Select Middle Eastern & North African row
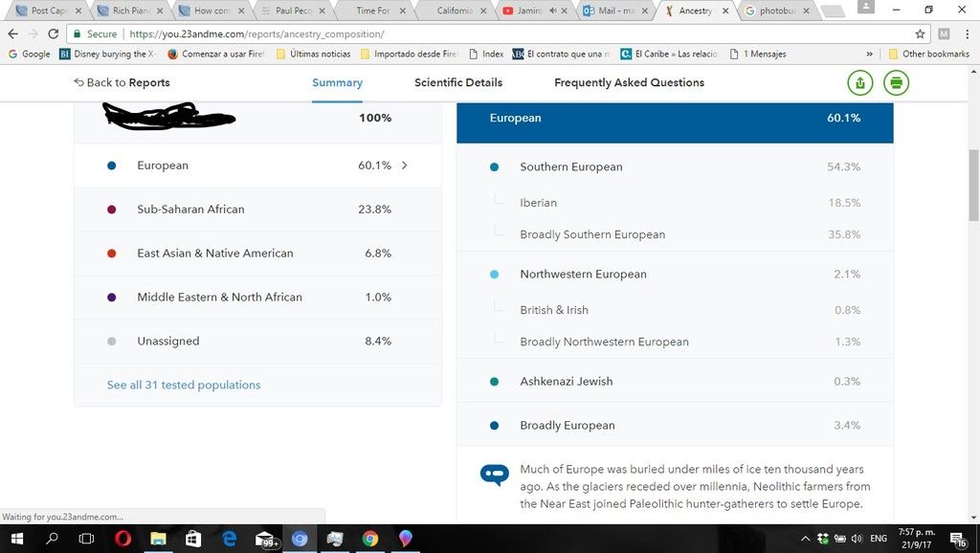 coord(257,297)
